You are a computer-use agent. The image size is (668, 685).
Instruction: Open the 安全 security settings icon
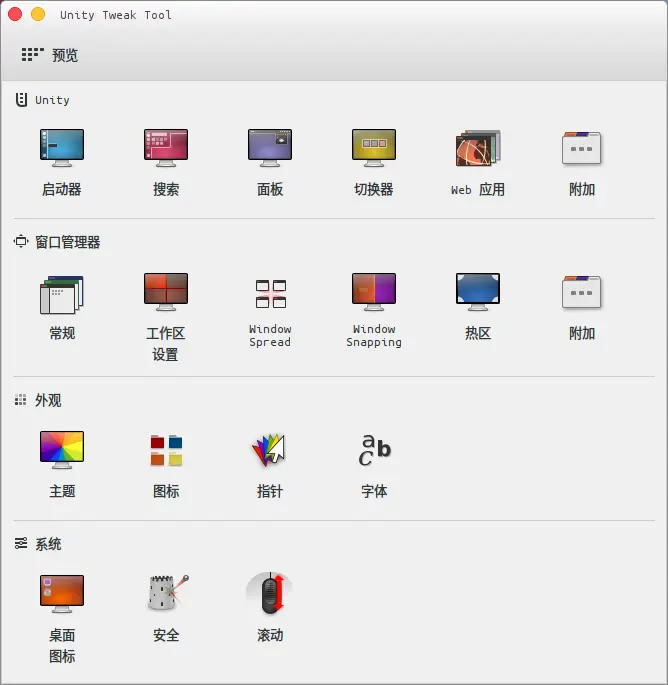click(x=168, y=593)
